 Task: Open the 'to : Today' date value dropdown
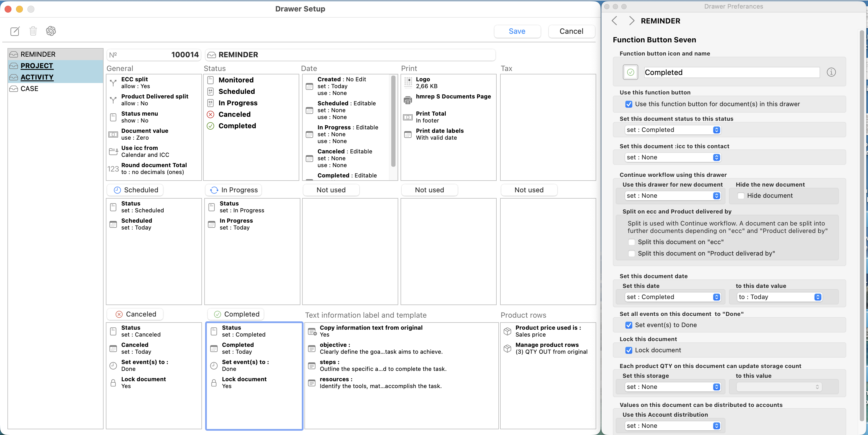[779, 297]
